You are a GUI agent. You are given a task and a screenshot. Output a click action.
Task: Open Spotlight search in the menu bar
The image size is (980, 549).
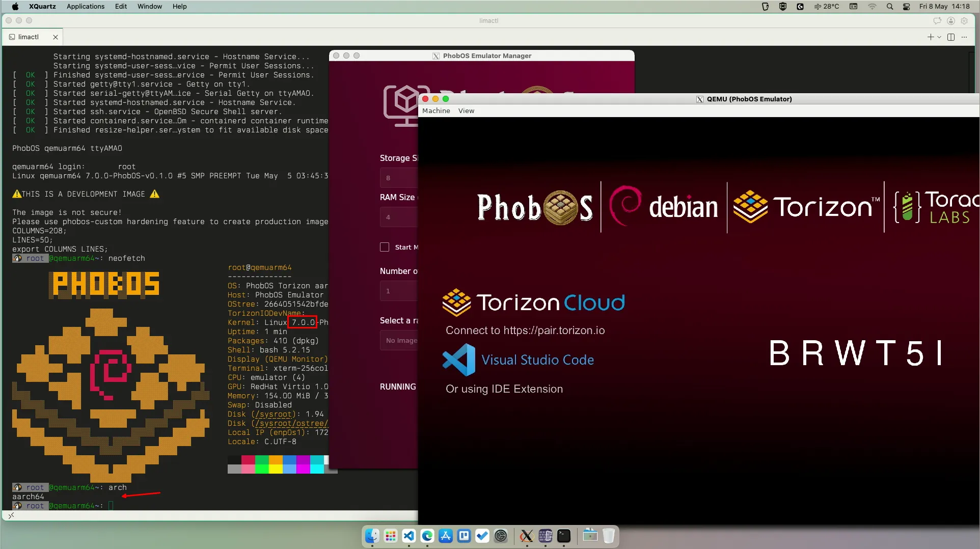890,7
